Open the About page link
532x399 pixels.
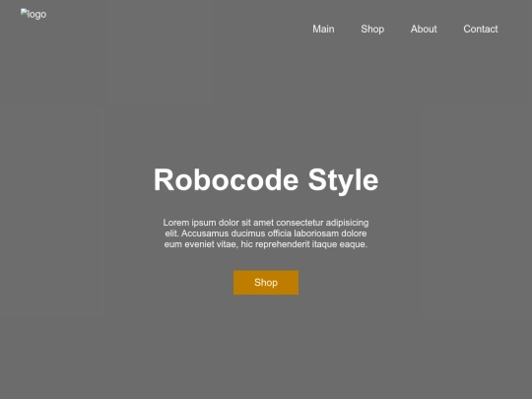424,30
